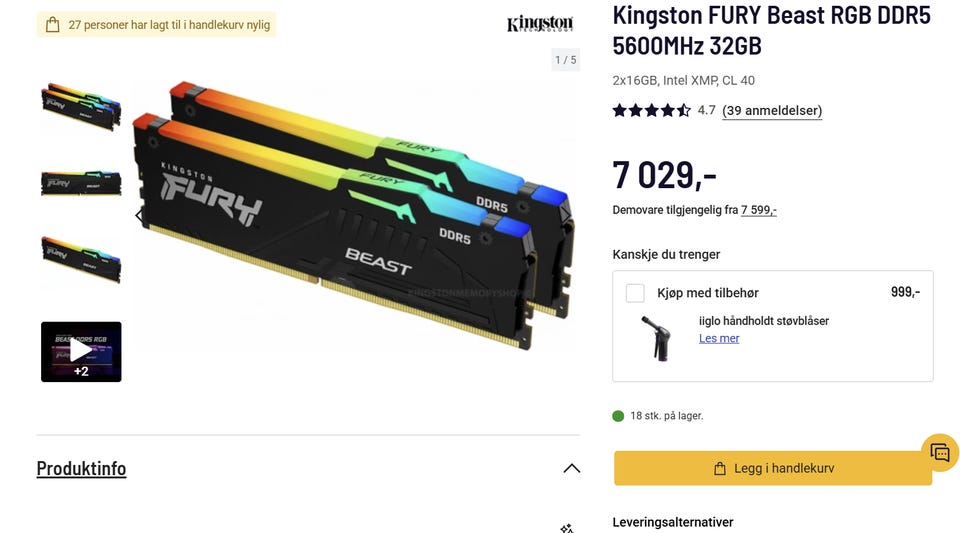
Task: Click the iiglo støvblåser accessory image
Action: click(x=657, y=338)
